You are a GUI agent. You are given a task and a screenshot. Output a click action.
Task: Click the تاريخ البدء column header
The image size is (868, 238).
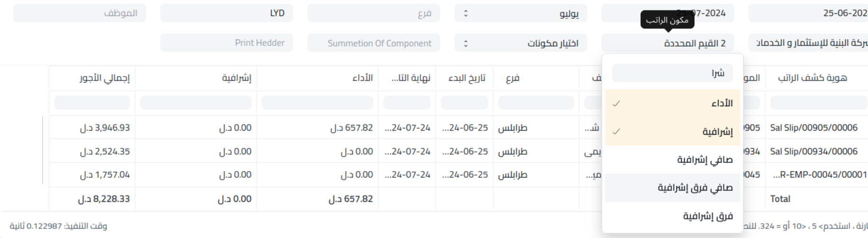tap(467, 78)
